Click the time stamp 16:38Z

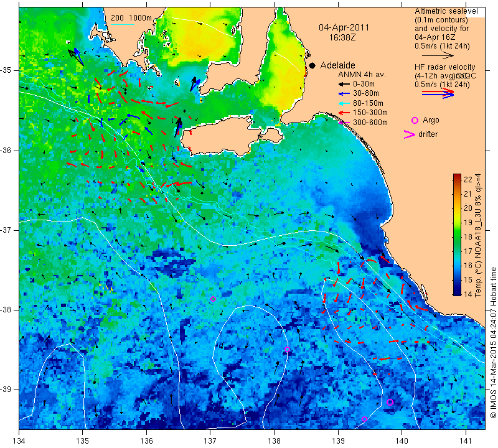click(x=342, y=37)
